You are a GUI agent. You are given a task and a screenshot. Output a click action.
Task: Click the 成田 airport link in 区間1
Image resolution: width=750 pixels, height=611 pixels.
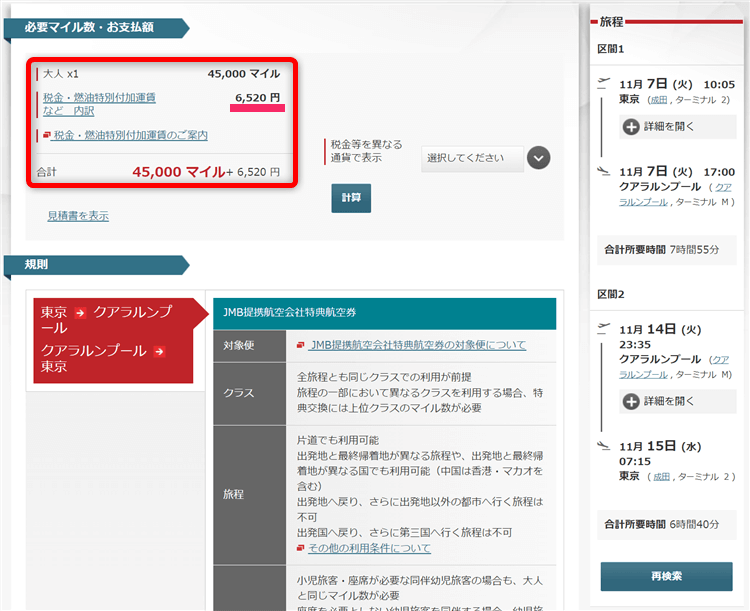tap(658, 100)
